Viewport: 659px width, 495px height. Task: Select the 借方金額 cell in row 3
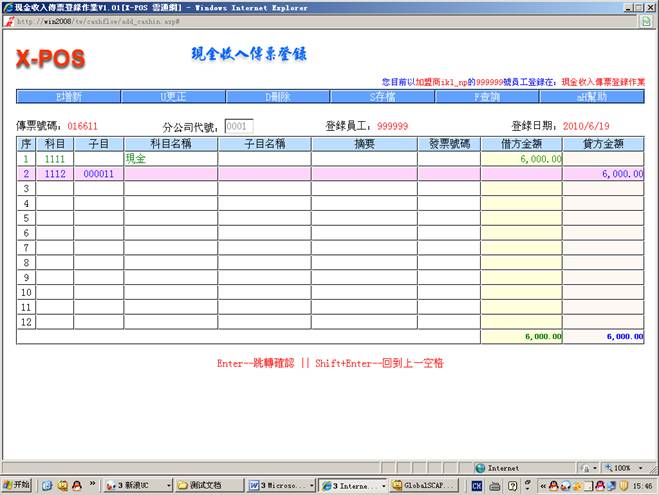tap(521, 188)
